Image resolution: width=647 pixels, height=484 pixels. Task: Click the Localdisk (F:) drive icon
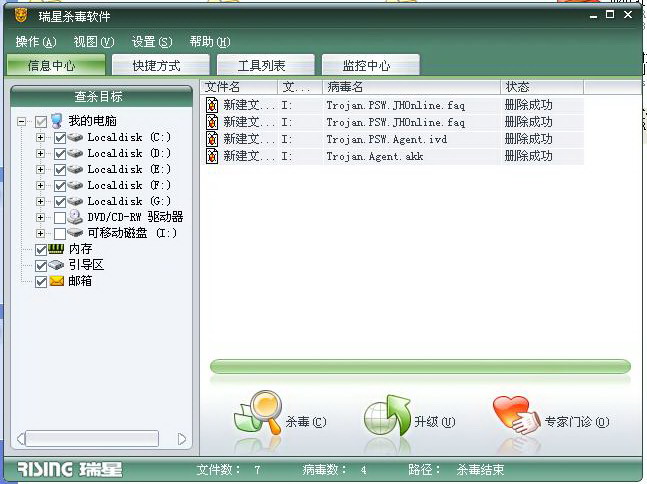75,185
